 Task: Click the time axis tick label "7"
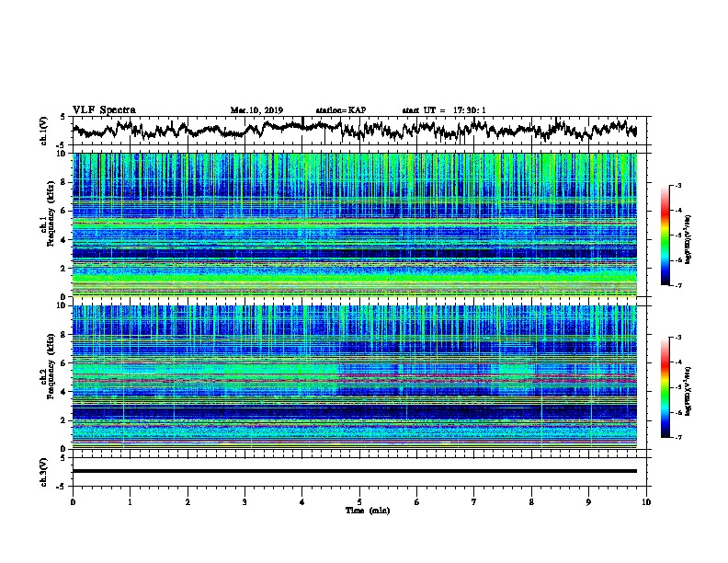474,502
